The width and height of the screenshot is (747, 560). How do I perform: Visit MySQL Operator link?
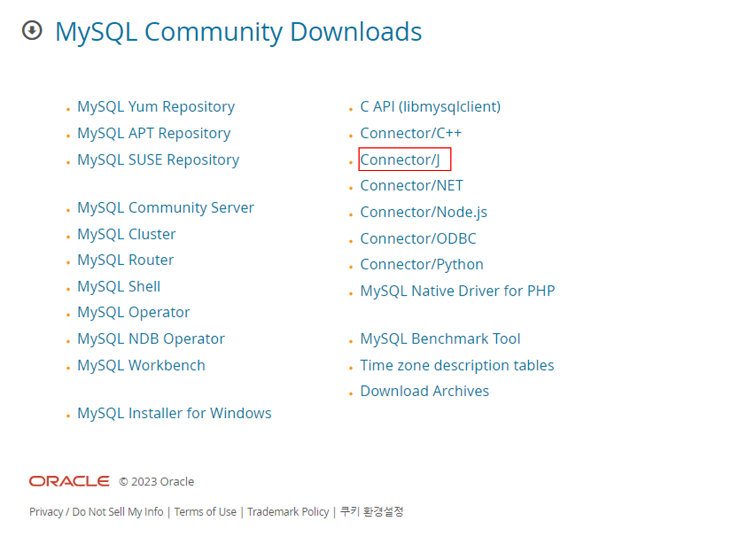coord(133,312)
